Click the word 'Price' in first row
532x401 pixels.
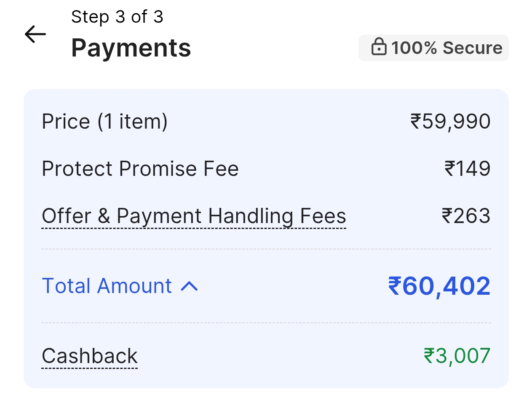(x=66, y=122)
